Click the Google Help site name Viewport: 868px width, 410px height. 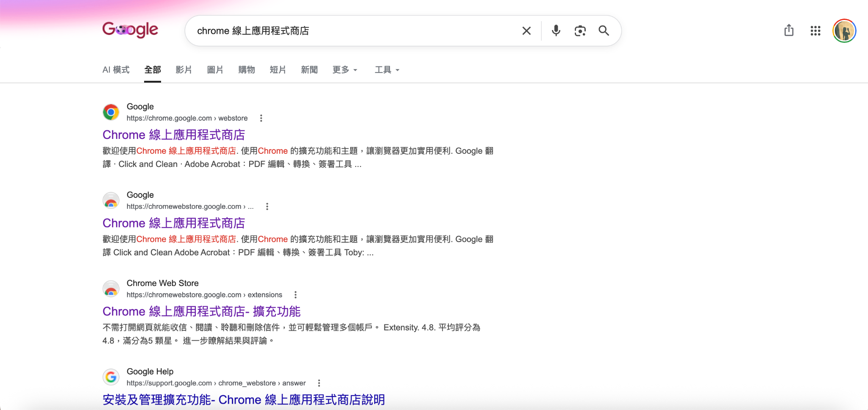point(150,371)
